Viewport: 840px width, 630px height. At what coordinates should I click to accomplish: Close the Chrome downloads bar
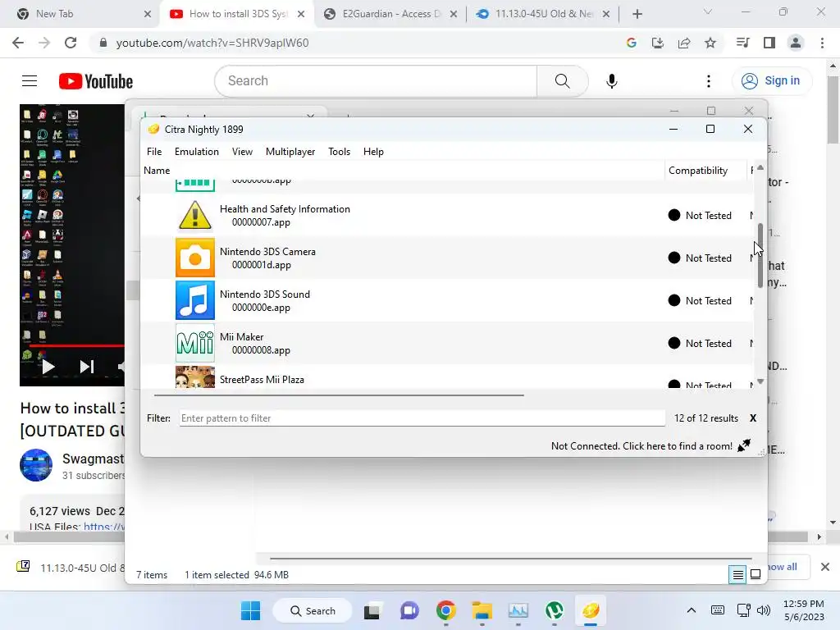pos(825,567)
